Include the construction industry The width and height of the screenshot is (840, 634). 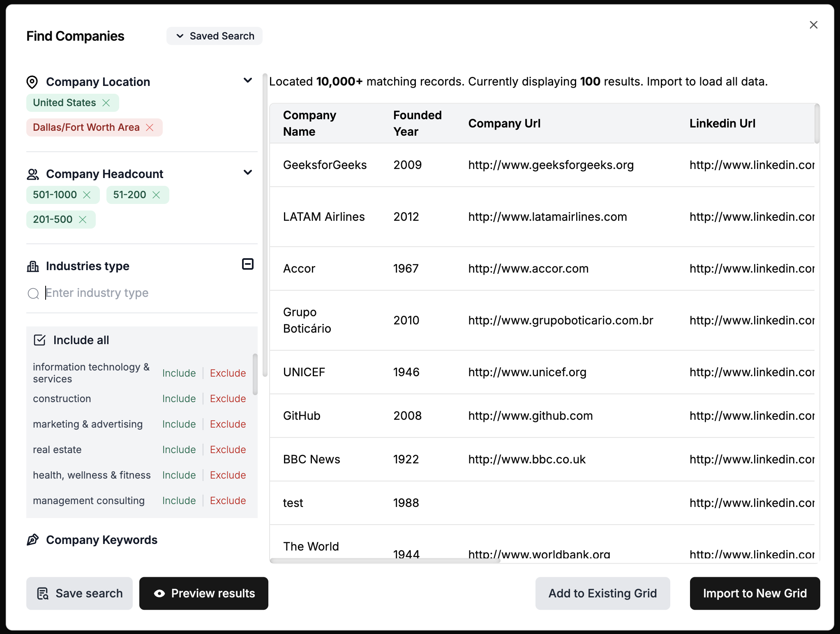pyautogui.click(x=179, y=398)
